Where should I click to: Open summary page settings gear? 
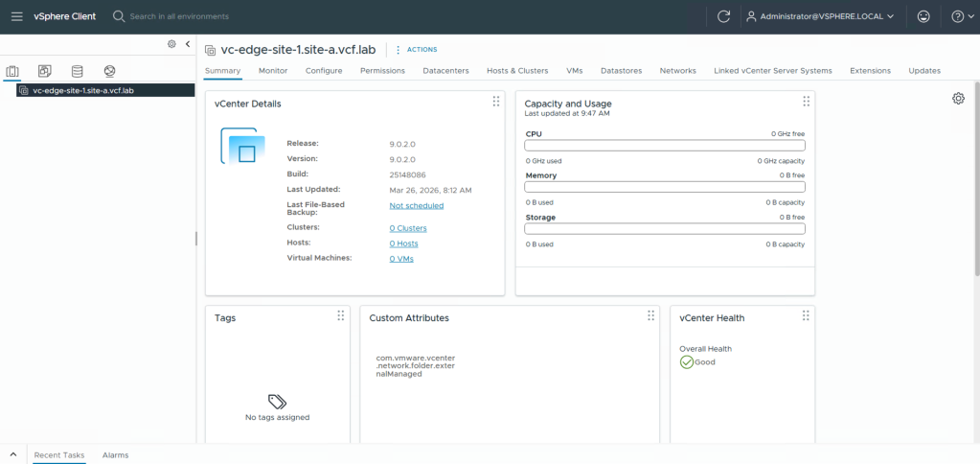(x=958, y=98)
